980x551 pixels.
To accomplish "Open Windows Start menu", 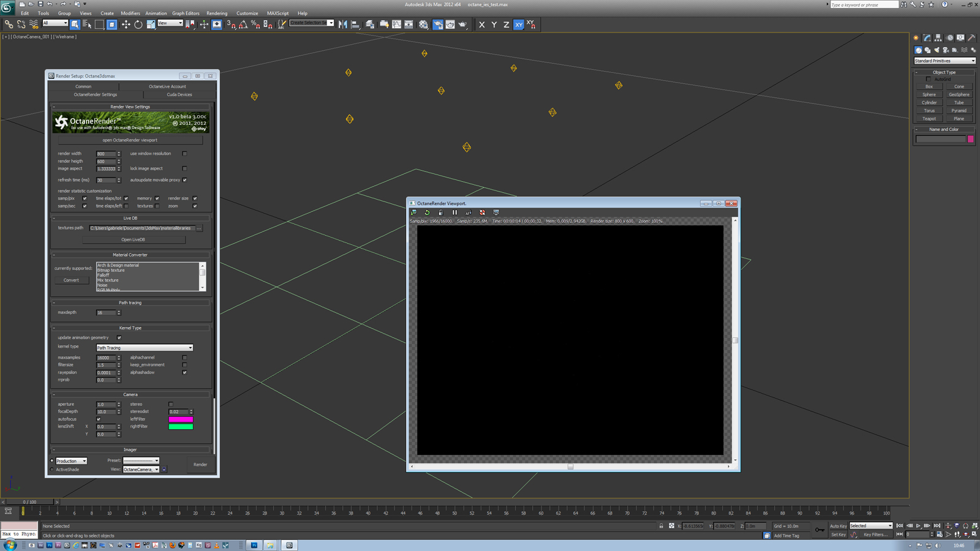I will tap(9, 545).
